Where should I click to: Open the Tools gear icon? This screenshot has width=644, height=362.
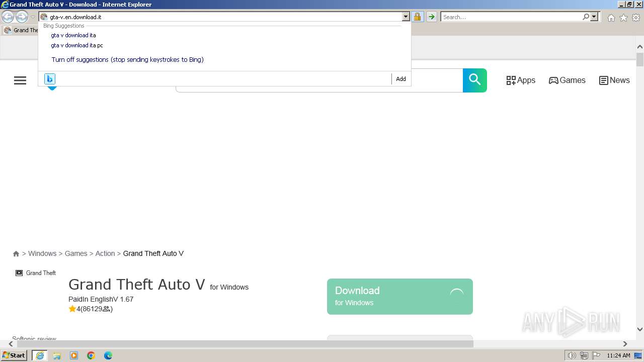tap(636, 18)
